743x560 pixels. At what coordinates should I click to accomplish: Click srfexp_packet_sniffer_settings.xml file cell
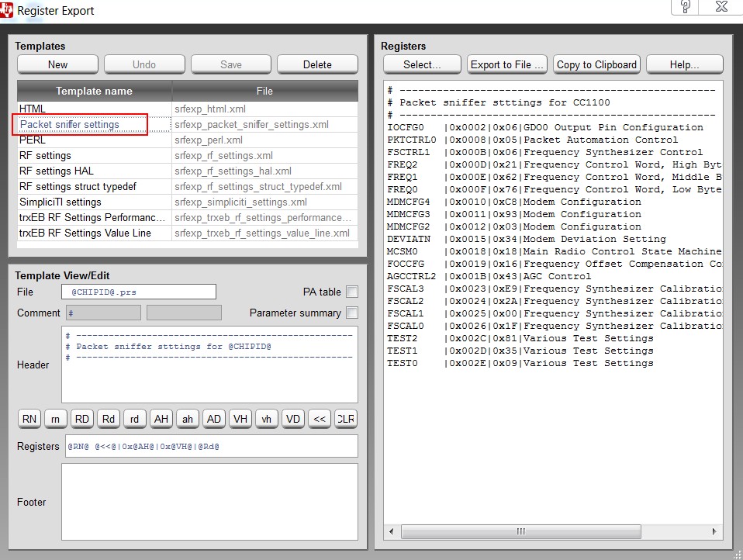(265, 125)
